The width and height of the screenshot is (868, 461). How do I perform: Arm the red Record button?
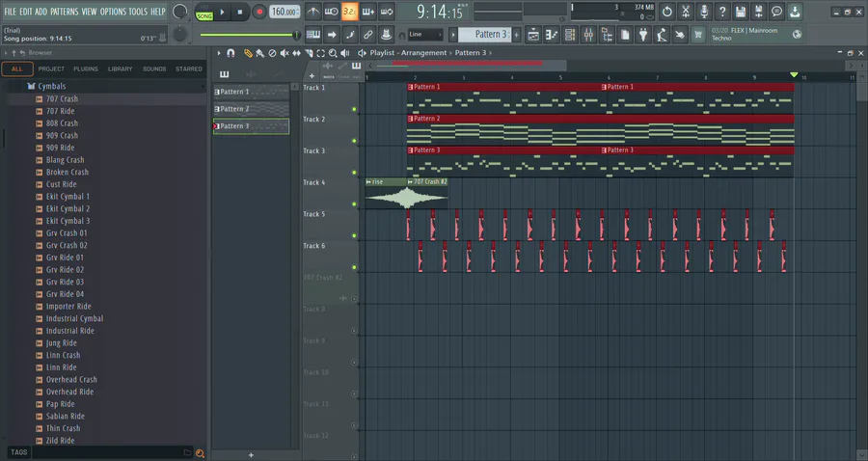(259, 12)
